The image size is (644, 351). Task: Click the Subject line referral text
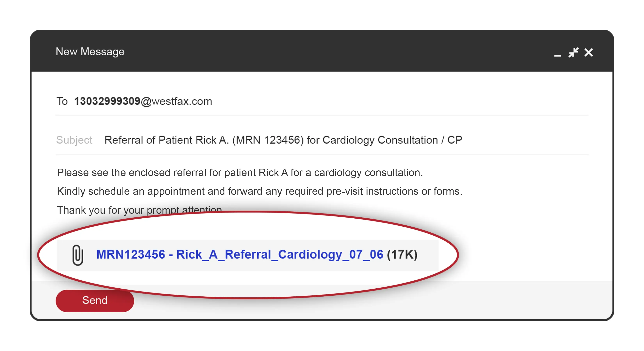[x=283, y=140]
